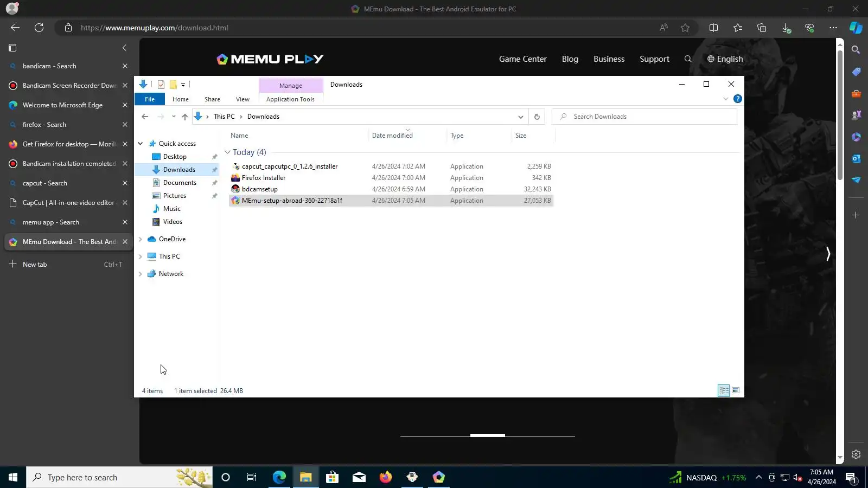Go back in Edge browser
The width and height of the screenshot is (868, 488).
point(15,28)
